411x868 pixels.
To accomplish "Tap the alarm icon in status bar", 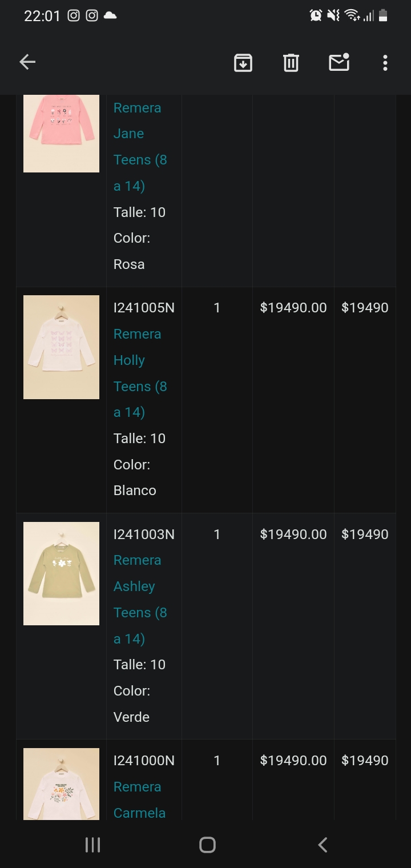I will tap(316, 15).
